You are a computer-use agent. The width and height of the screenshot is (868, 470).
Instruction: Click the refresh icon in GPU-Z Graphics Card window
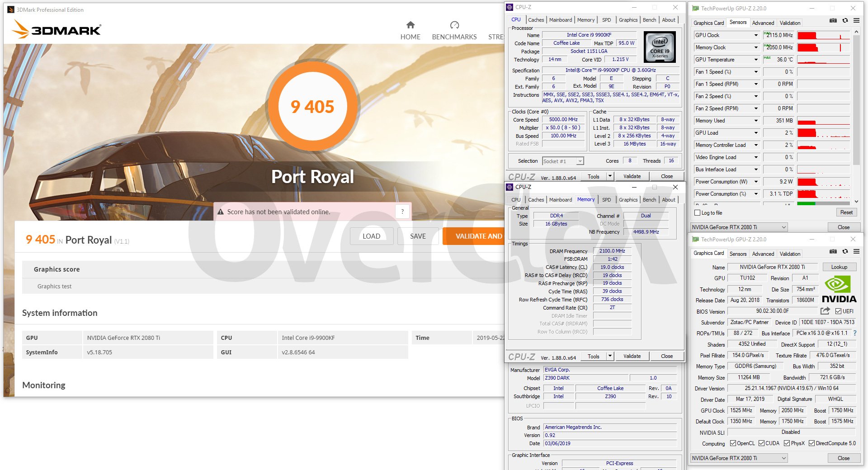(x=844, y=251)
